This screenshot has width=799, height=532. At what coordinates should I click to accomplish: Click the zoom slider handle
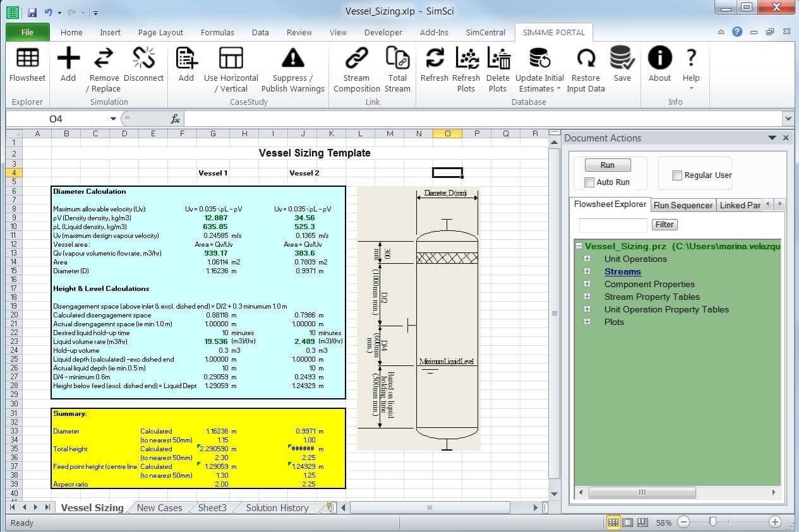point(713,522)
